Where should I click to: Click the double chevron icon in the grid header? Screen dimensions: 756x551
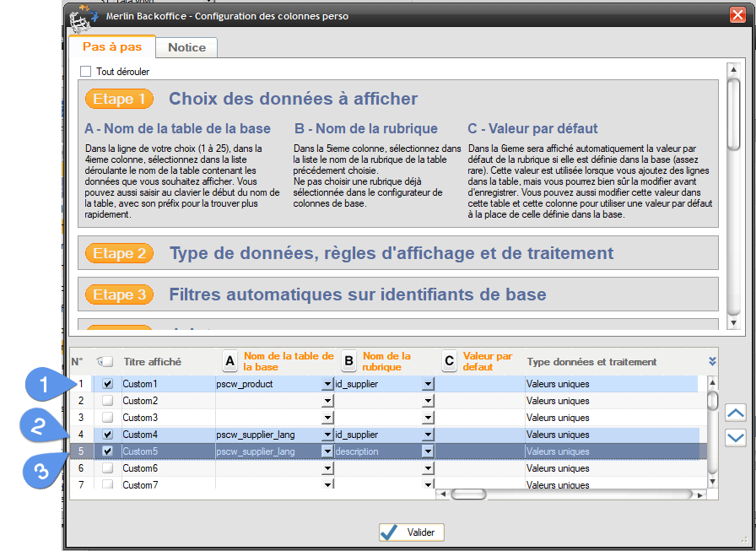(x=712, y=362)
